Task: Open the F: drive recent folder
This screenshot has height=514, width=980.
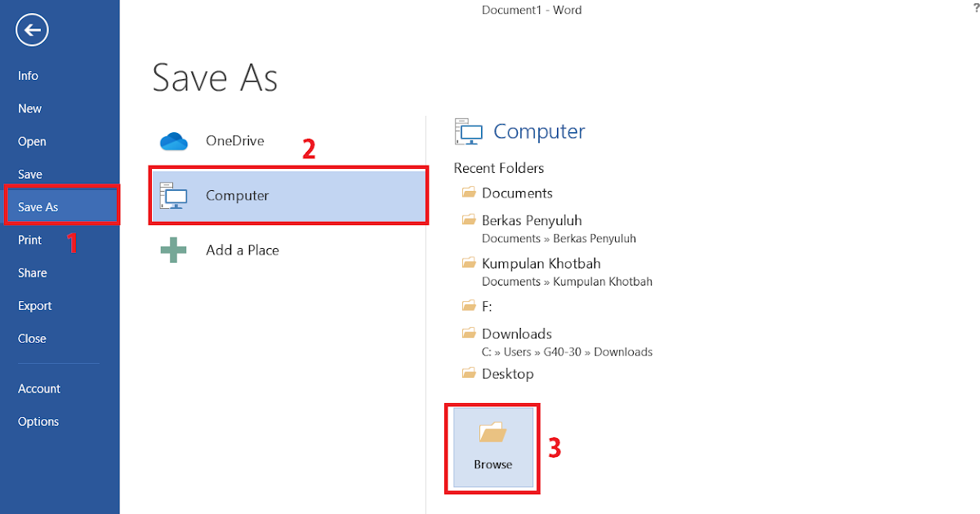Action: [487, 307]
